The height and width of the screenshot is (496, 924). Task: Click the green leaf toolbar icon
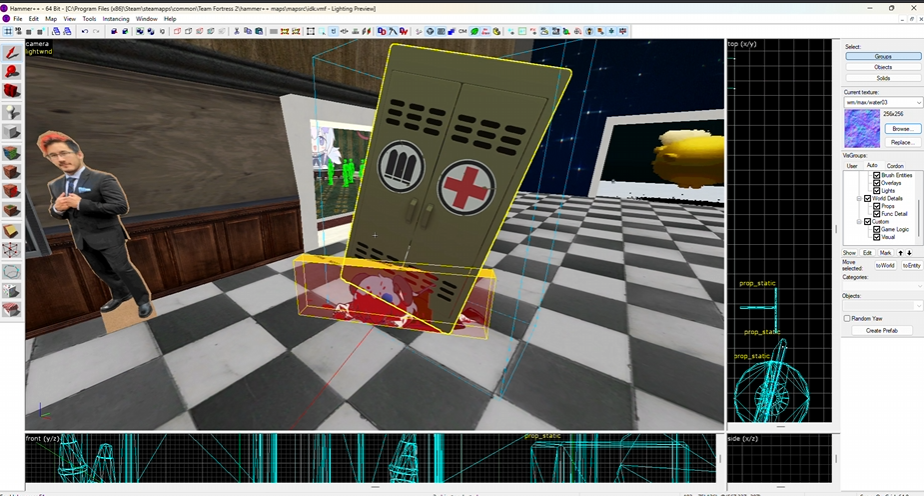tap(474, 31)
